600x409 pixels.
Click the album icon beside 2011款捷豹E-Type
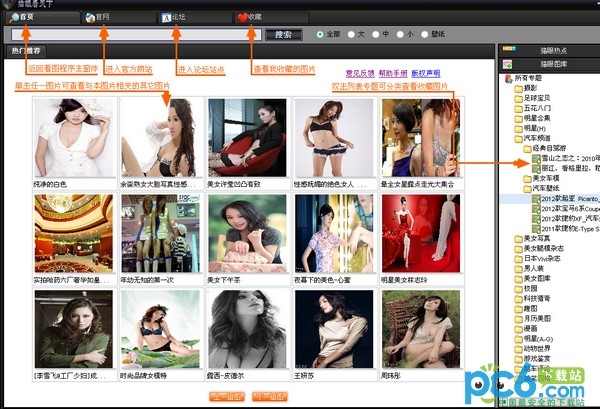[x=536, y=229]
